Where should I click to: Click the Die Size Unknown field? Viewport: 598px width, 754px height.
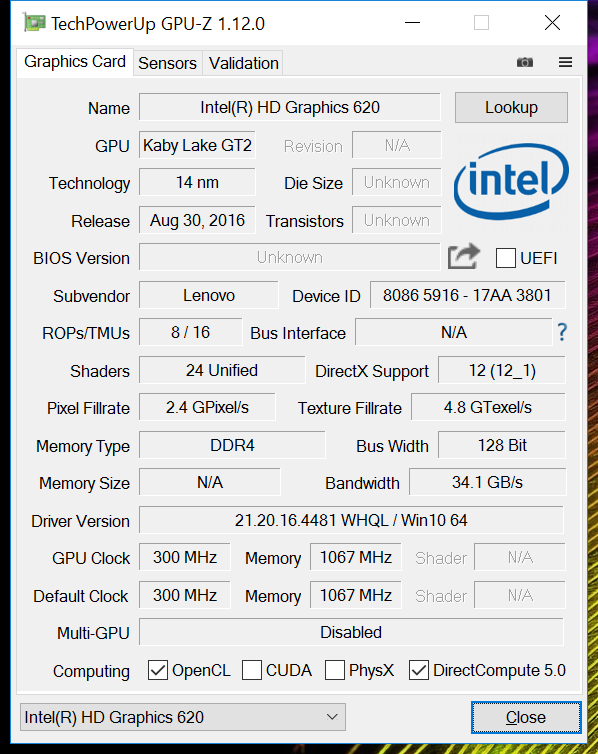(x=397, y=182)
